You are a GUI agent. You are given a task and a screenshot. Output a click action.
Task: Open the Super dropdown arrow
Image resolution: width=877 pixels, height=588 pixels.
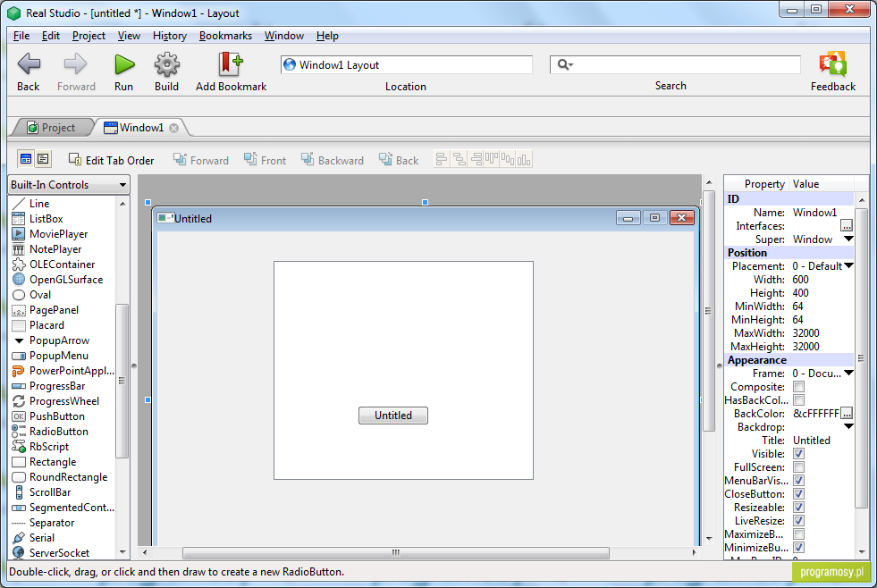[x=847, y=239]
